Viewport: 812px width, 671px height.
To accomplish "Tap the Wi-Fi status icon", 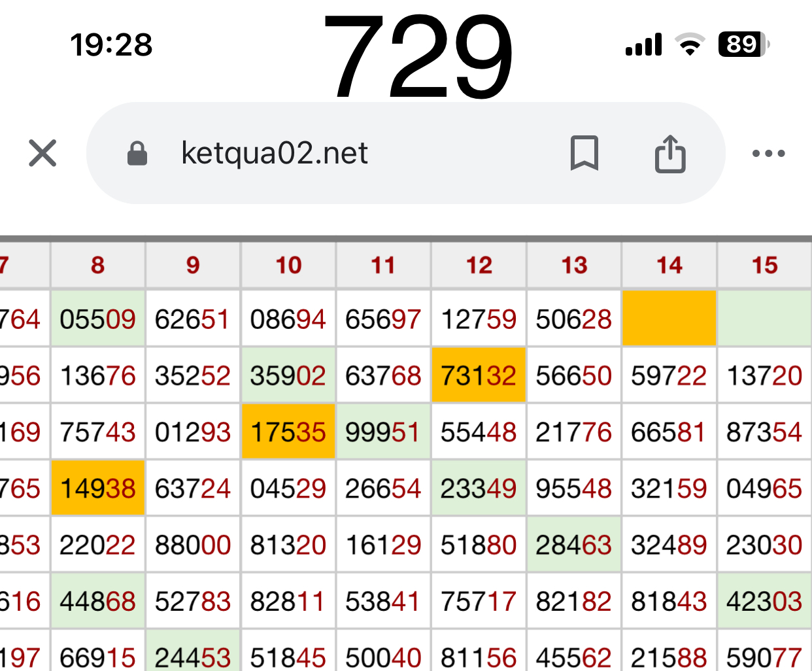I will pyautogui.click(x=690, y=44).
